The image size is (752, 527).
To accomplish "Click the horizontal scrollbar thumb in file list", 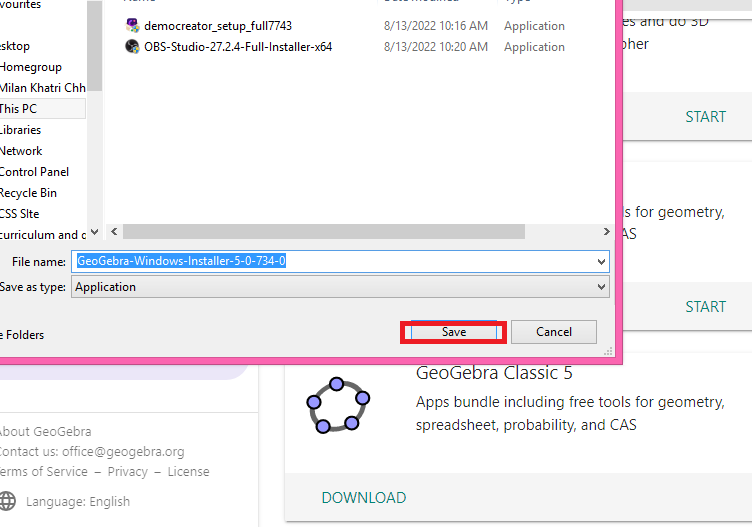I will [324, 232].
